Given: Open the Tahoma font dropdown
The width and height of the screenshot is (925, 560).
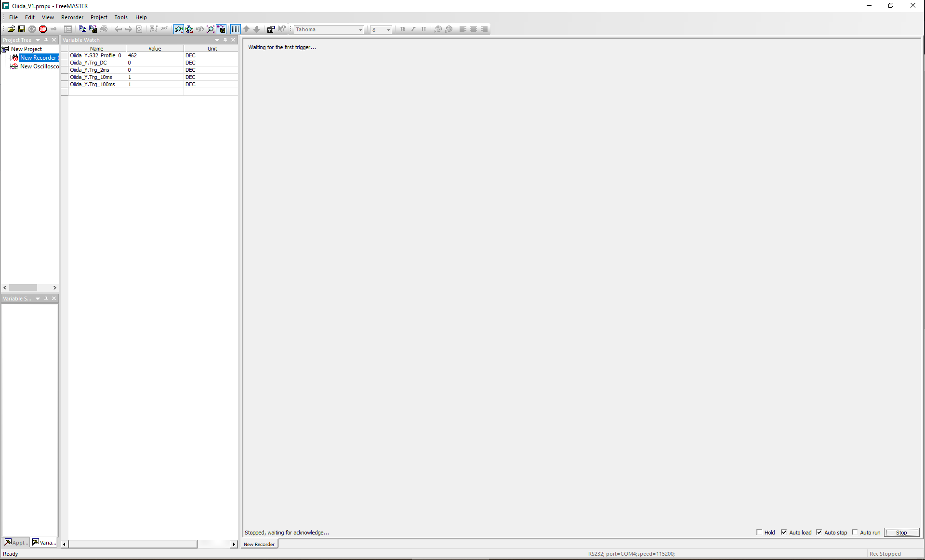Looking at the screenshot, I should tap(361, 29).
